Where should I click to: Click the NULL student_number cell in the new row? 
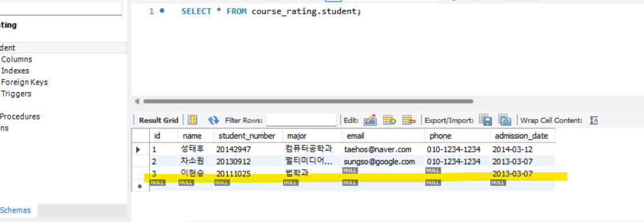248,185
